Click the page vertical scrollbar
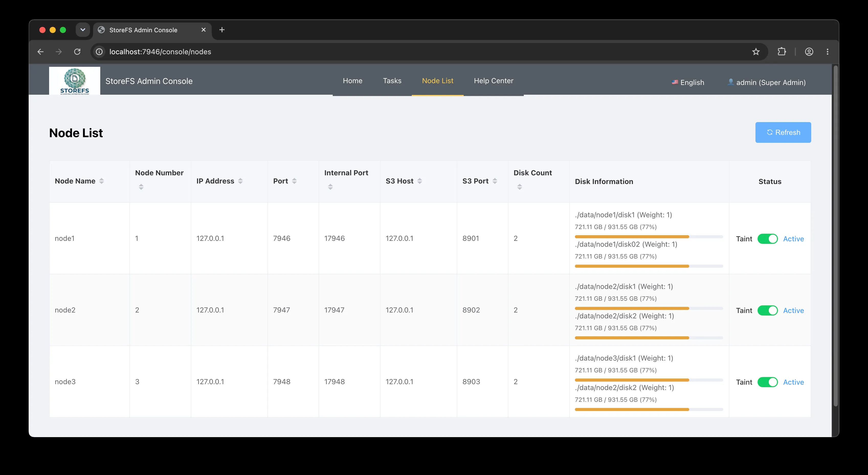The width and height of the screenshot is (868, 475). click(x=835, y=236)
